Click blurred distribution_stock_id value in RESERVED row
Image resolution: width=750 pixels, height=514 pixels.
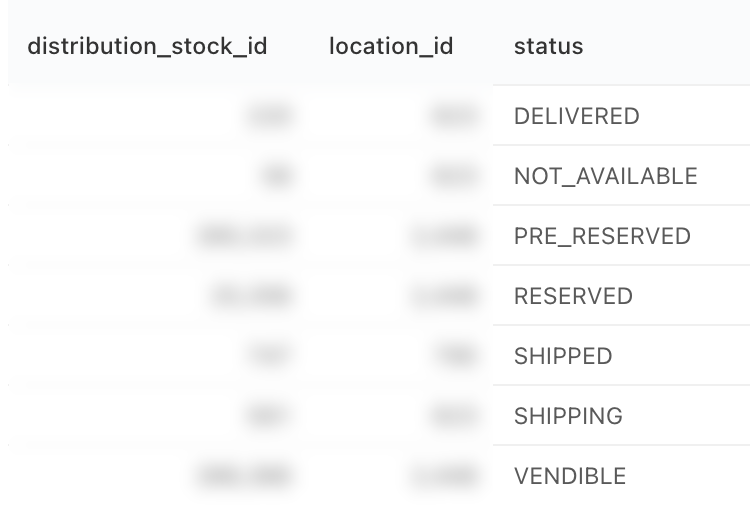[251, 296]
